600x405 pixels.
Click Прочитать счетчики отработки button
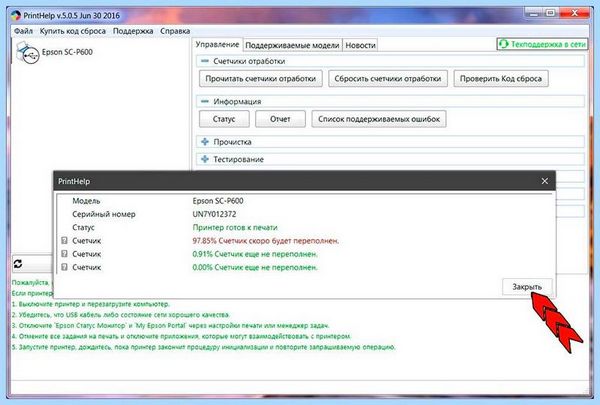(261, 78)
